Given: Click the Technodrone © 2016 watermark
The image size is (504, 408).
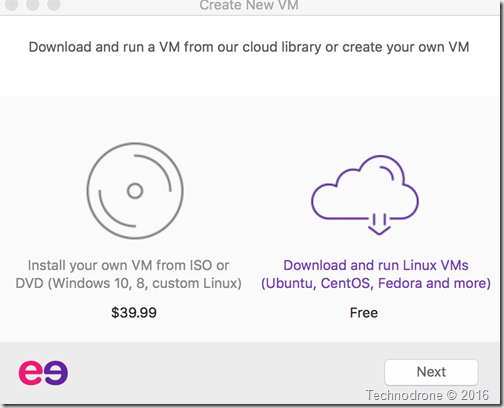Looking at the screenshot, I should pos(427,395).
